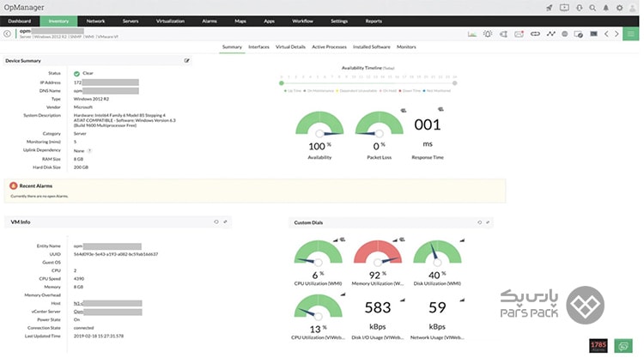The width and height of the screenshot is (644, 364).
Task: Open graph icon of Disk I/O Usage value
Action: [403, 300]
